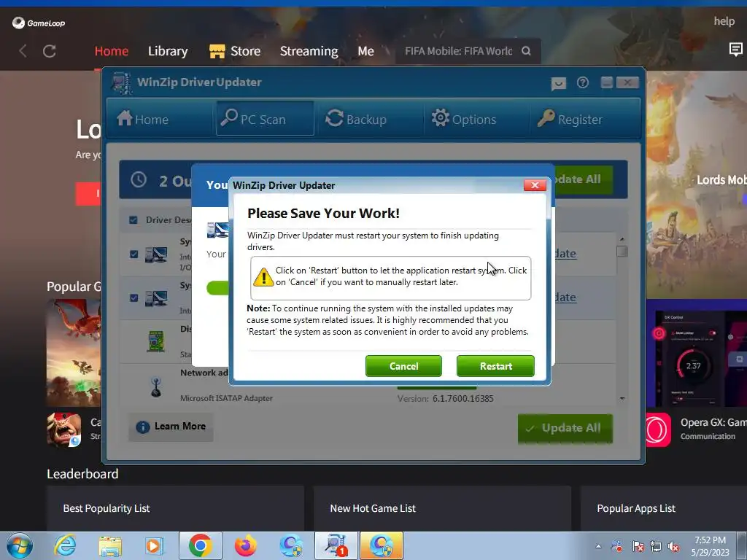This screenshot has width=747, height=560.
Task: Click the dragon game thumbnail under Popular Games
Action: [74, 352]
